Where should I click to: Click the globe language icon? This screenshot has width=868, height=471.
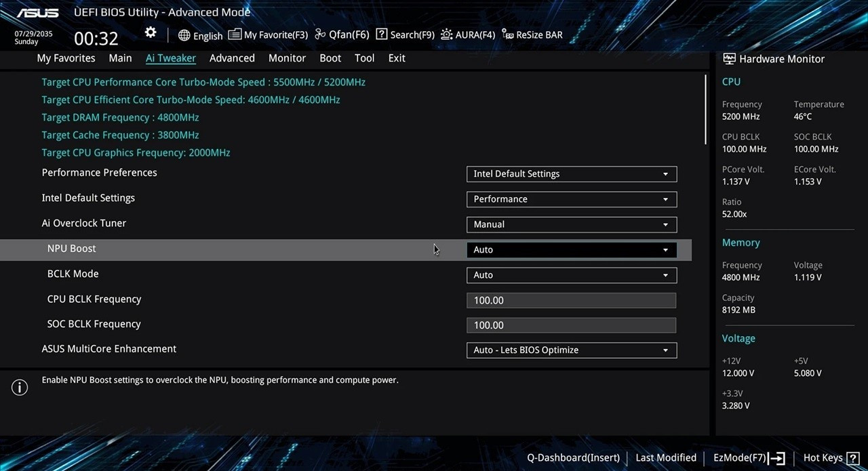coord(184,35)
